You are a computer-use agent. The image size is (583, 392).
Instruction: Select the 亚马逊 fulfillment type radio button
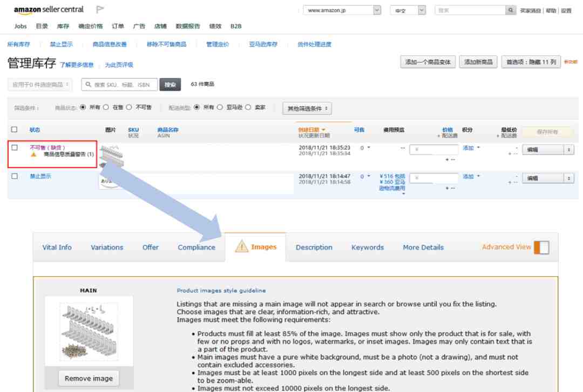(x=220, y=107)
